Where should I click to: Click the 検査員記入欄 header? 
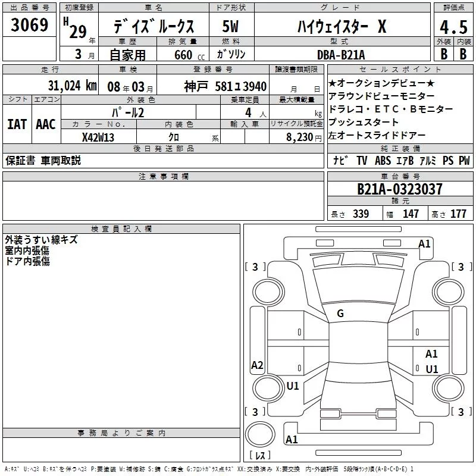(121, 229)
